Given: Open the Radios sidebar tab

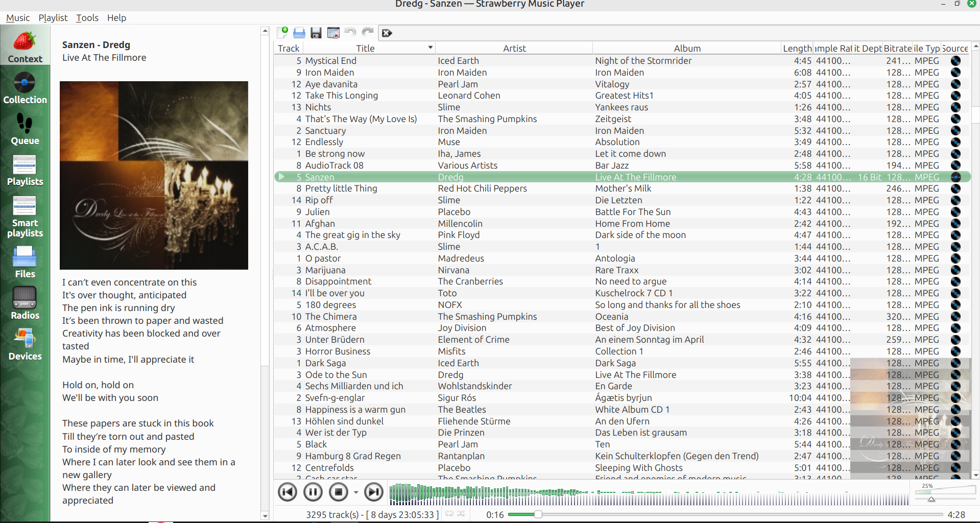Looking at the screenshot, I should (x=25, y=303).
